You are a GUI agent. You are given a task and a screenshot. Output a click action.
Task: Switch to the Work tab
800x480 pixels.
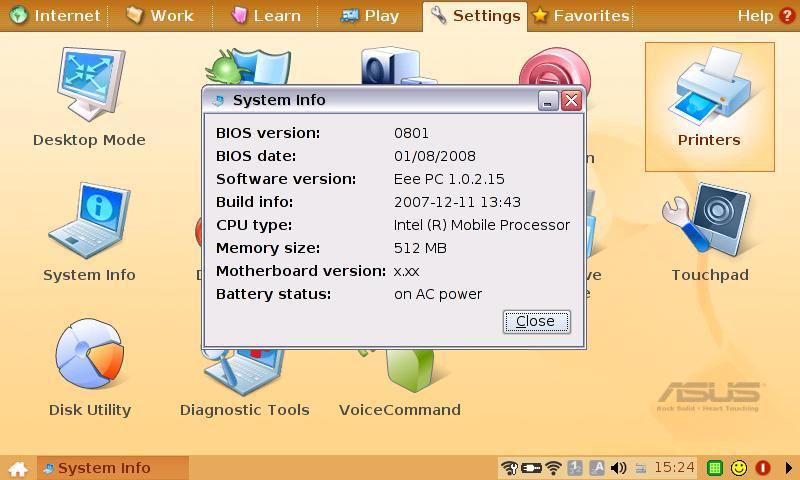tap(160, 15)
